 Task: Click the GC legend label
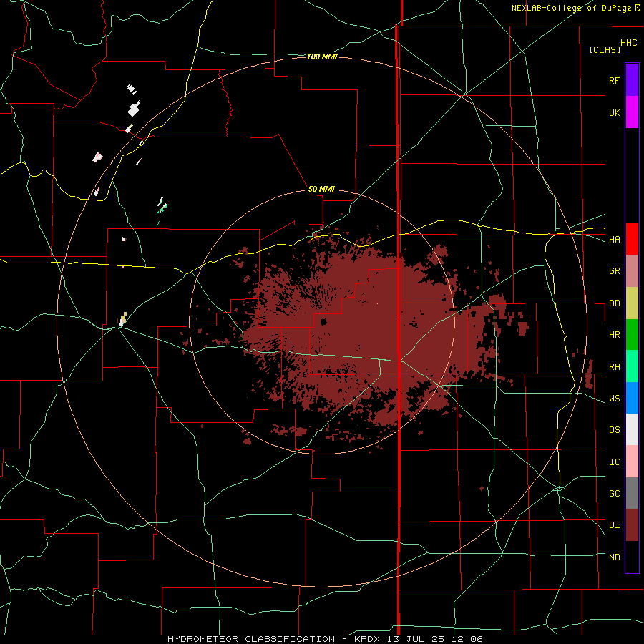coord(614,493)
